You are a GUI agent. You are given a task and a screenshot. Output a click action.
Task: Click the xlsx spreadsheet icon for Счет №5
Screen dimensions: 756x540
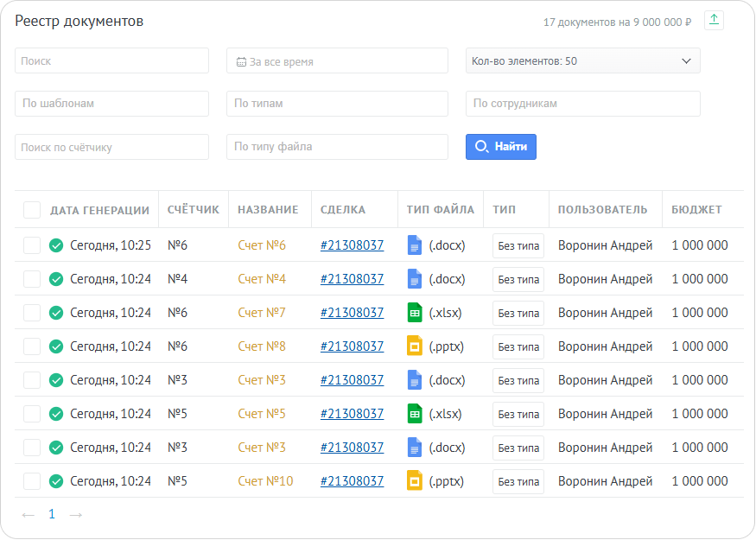pos(415,414)
